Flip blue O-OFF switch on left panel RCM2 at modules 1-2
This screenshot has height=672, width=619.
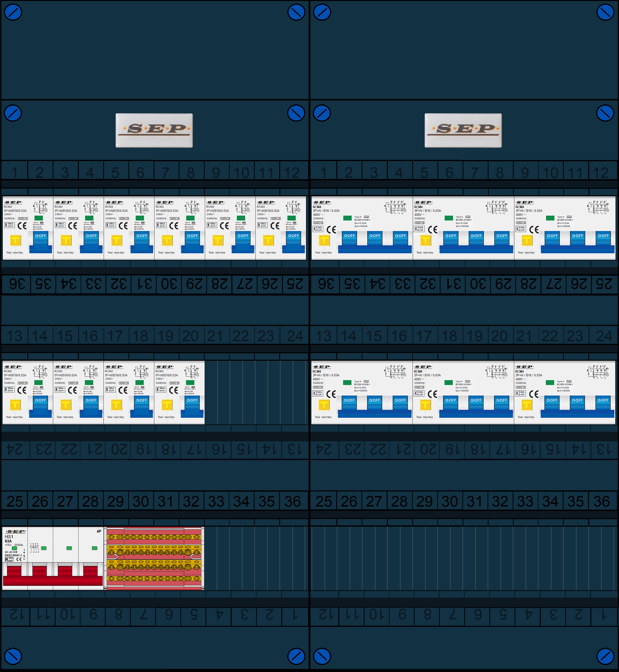(x=41, y=242)
